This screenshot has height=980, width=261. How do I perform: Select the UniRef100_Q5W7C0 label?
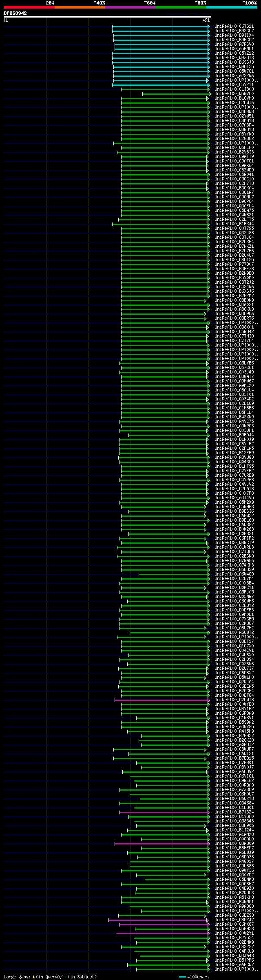pos(234,94)
